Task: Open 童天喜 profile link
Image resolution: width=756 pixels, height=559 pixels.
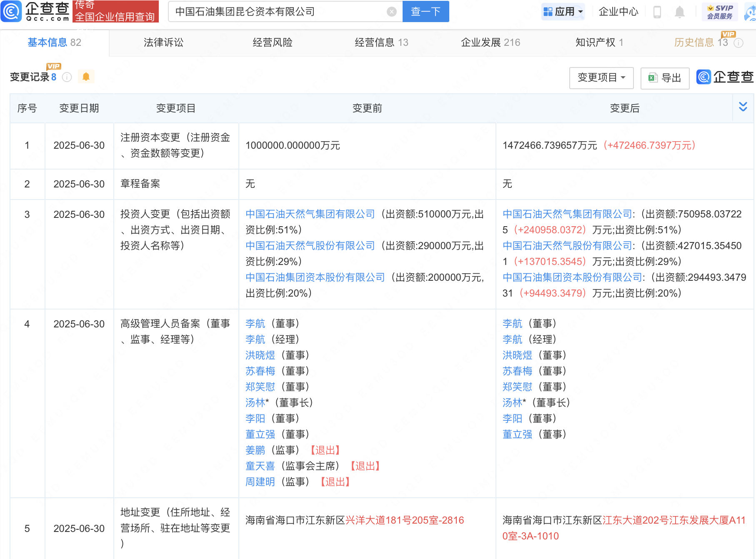Action: point(260,466)
